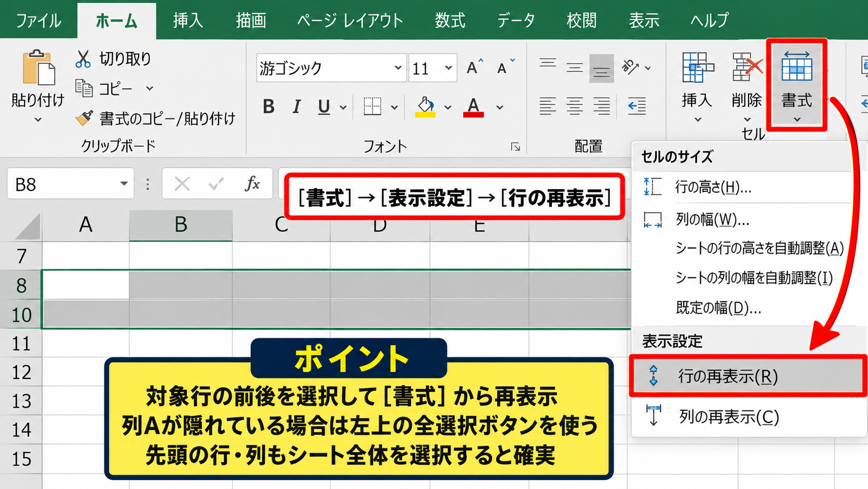The image size is (868, 489).
Task: Align text right in cell
Action: tap(602, 106)
